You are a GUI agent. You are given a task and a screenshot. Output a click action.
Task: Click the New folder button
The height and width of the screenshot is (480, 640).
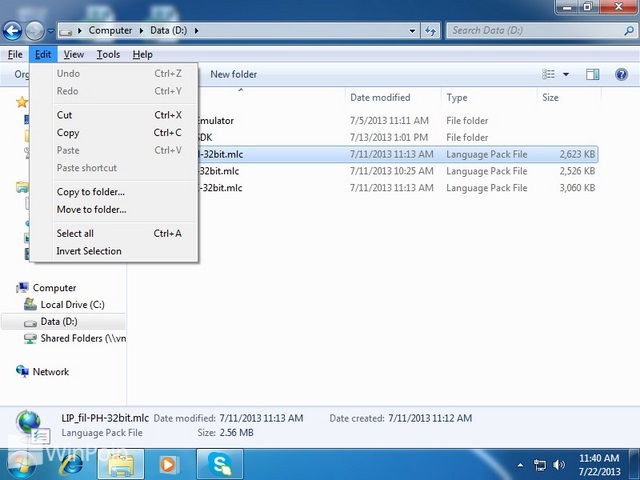(233, 74)
